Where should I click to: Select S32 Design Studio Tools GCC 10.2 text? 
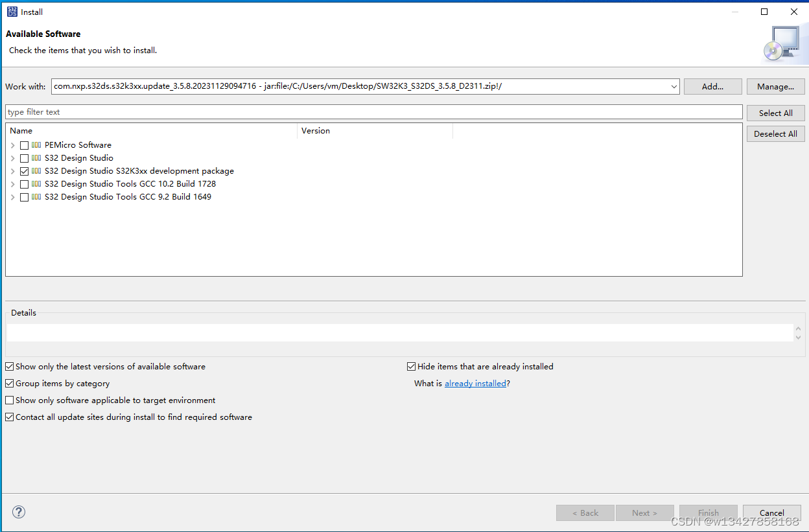130,184
